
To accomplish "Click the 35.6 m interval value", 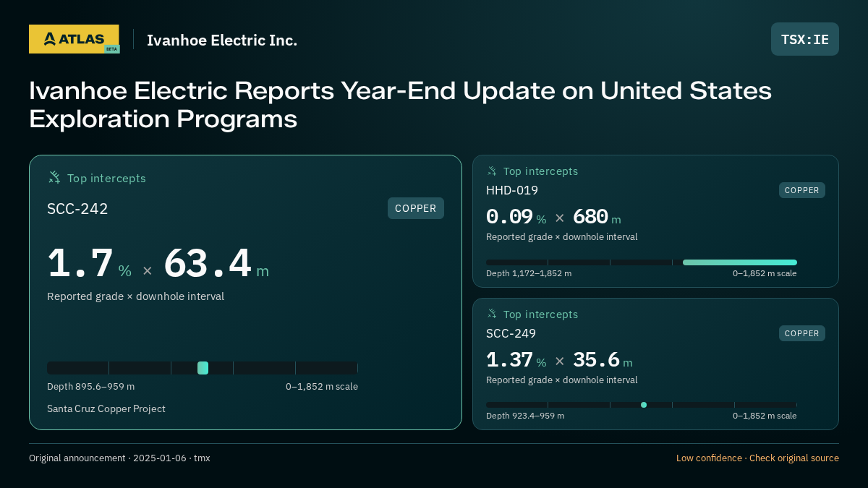I will (603, 360).
